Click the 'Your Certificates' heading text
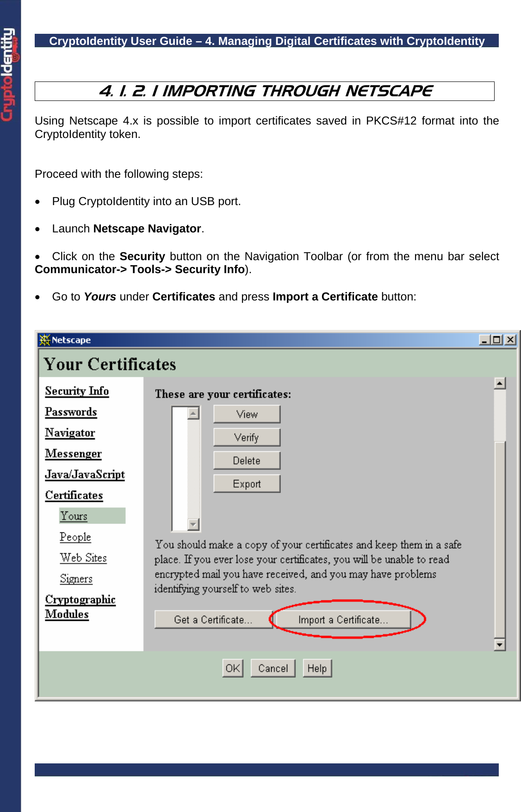This screenshot has width=521, height=812. 110,364
